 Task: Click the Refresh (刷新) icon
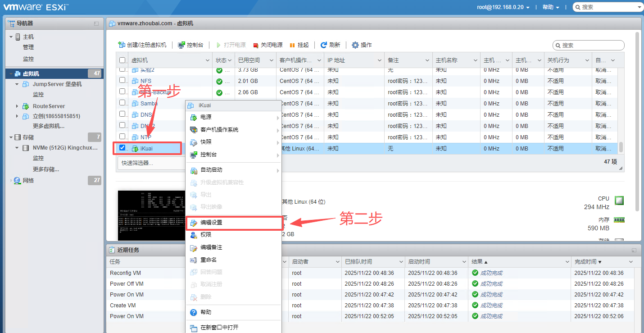tap(323, 45)
